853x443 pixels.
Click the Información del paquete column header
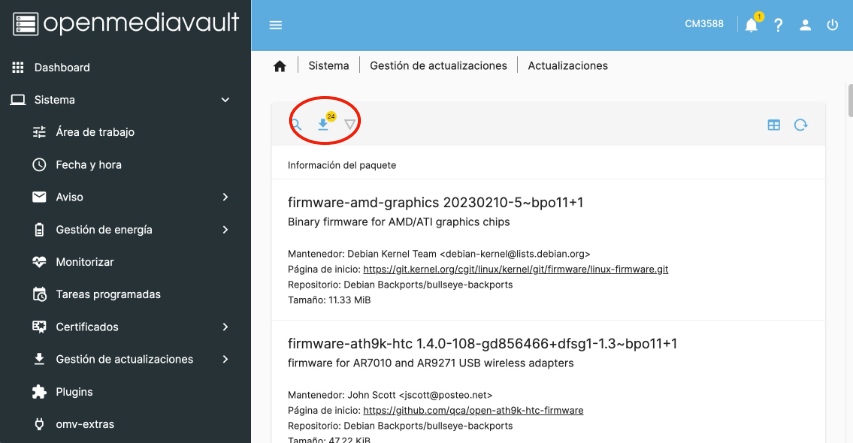pos(342,165)
